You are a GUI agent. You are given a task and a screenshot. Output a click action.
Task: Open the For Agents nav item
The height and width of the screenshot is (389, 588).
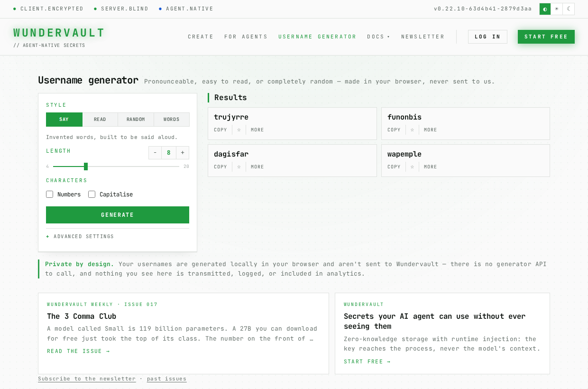[x=246, y=37]
